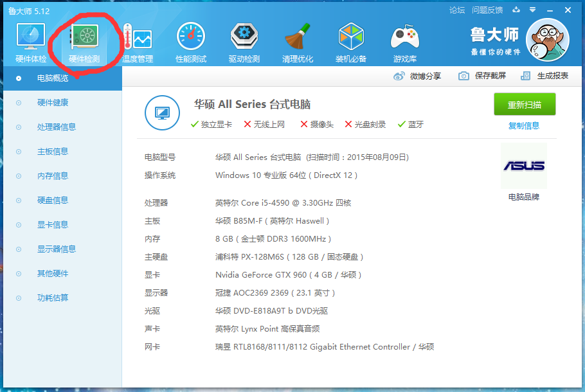Click the round computer monitor icon
This screenshot has height=392, width=585.
click(x=162, y=112)
